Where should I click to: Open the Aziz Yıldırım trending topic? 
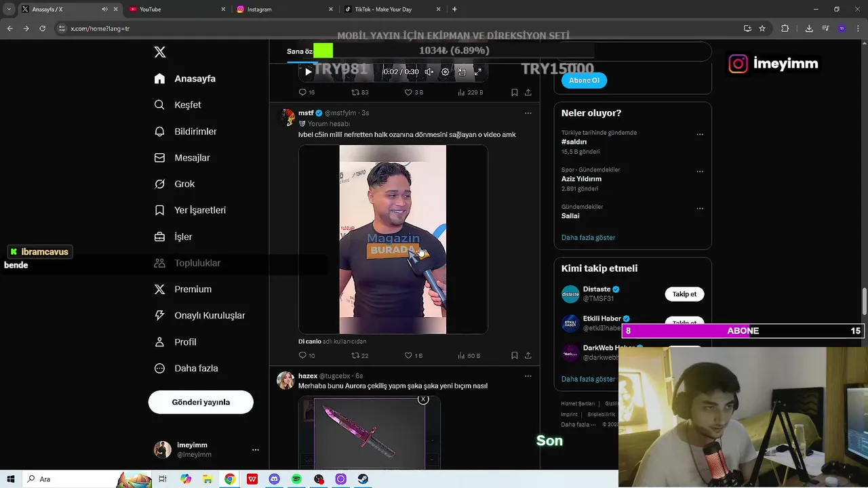(581, 179)
